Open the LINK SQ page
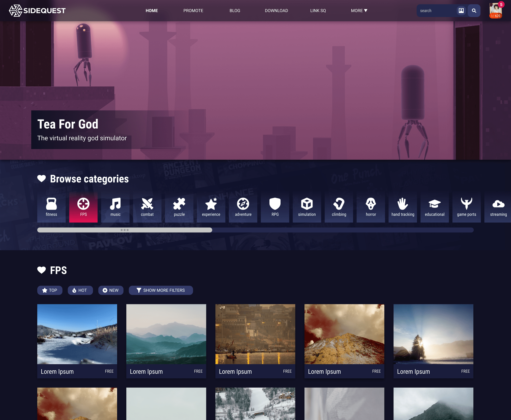 click(x=318, y=11)
